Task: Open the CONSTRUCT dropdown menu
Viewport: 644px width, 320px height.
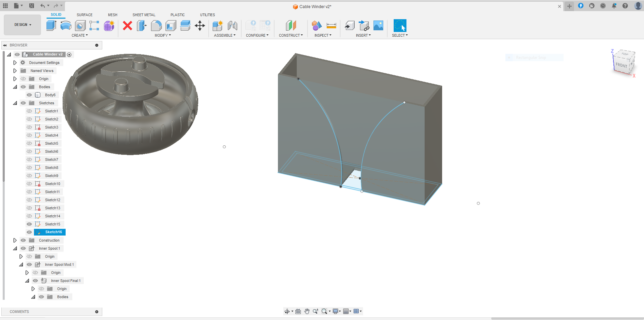Action: coord(291,35)
